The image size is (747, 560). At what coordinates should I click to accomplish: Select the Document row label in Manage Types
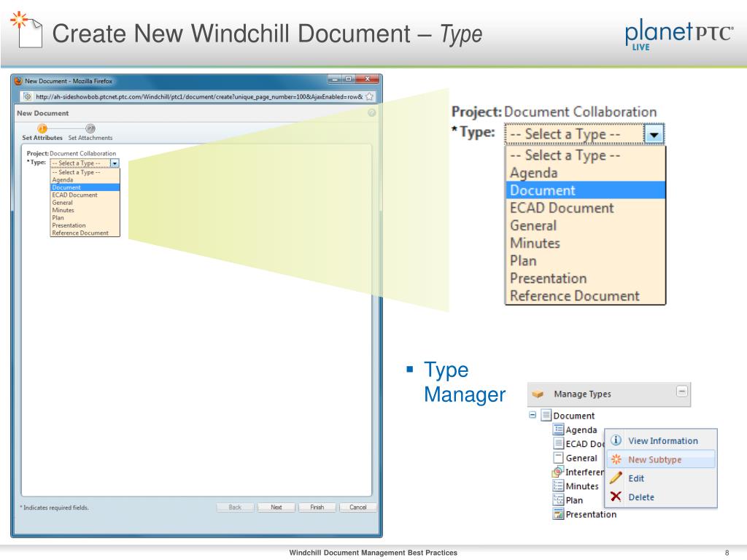pyautogui.click(x=573, y=416)
